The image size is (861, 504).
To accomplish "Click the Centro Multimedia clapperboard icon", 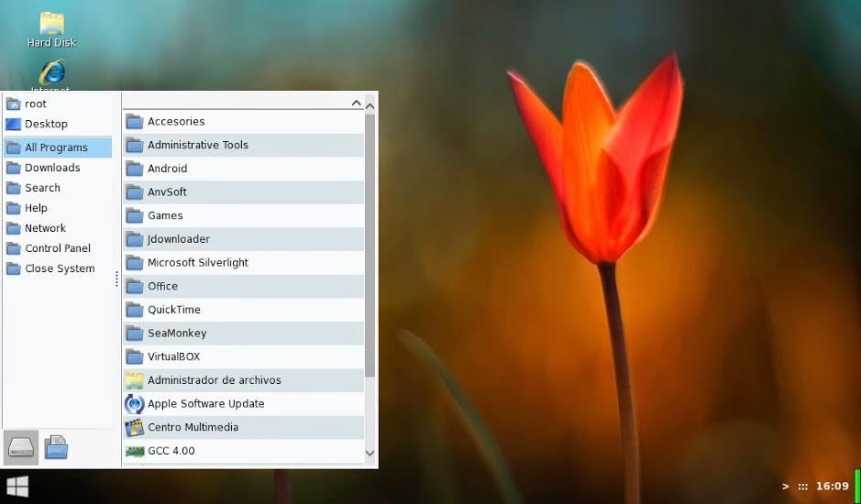I will (135, 427).
